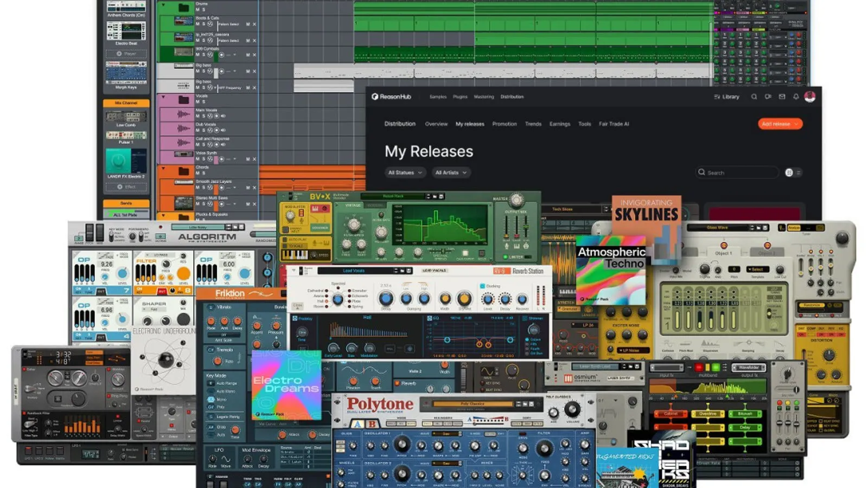Select the Low Comb effect device
Image resolution: width=868 pixels, height=488 pixels.
(x=126, y=115)
